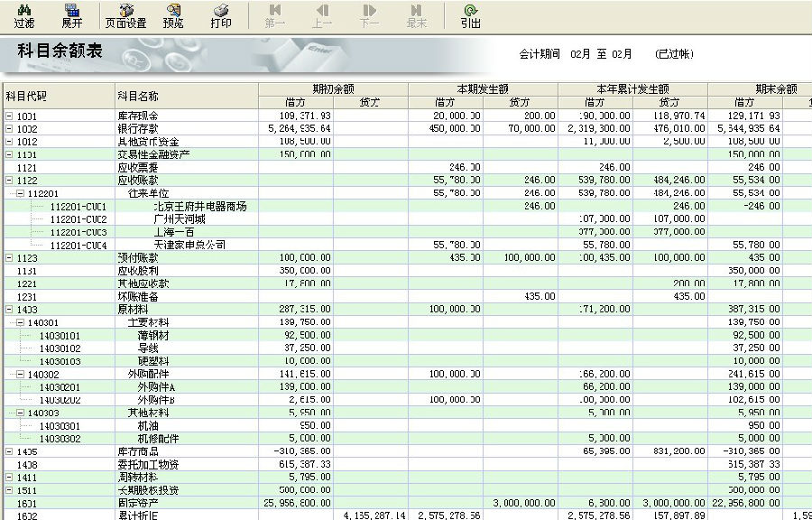
Task: Collapse the 1122 应收账款 tree node
Action: [9, 181]
